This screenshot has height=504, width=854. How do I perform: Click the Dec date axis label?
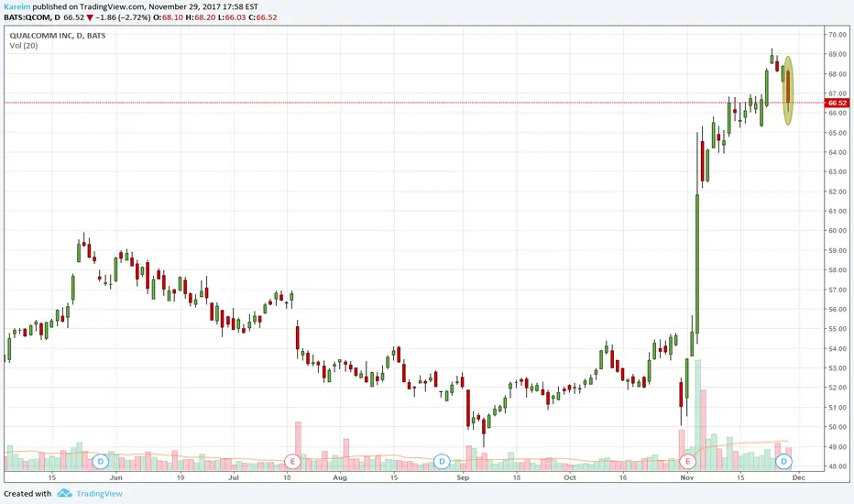pos(798,477)
